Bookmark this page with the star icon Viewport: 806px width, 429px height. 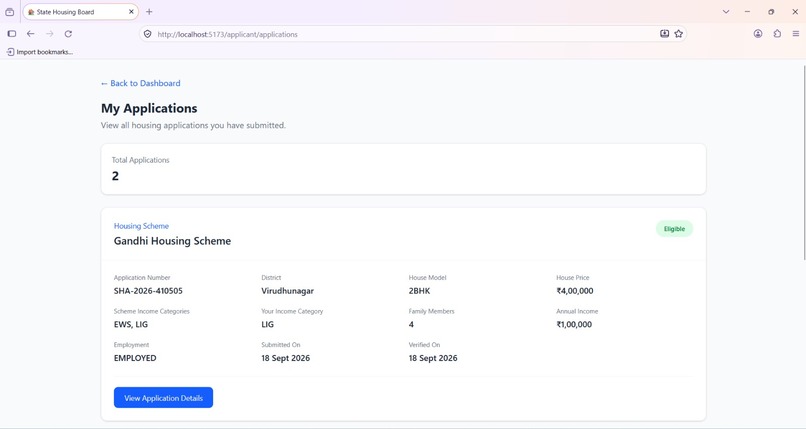[x=679, y=34]
